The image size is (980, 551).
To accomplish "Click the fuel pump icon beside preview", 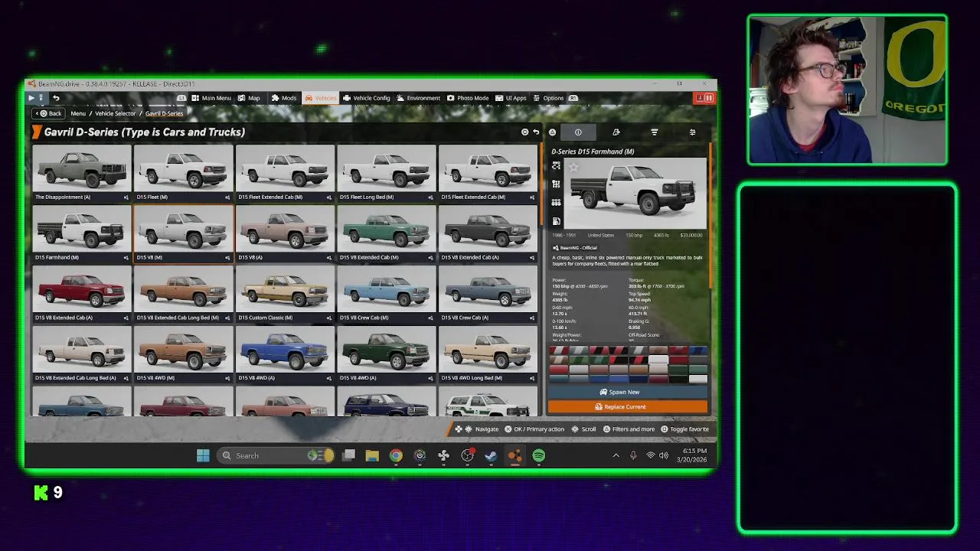I will click(x=556, y=221).
